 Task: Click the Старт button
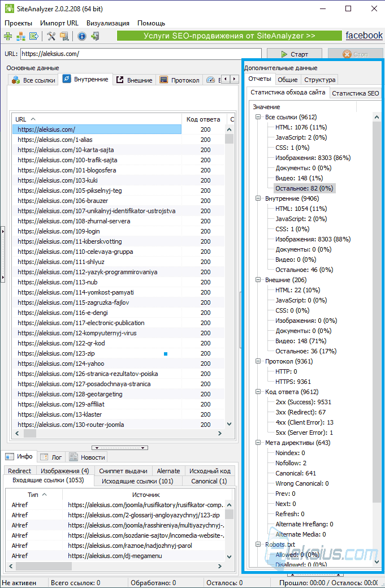pos(295,54)
